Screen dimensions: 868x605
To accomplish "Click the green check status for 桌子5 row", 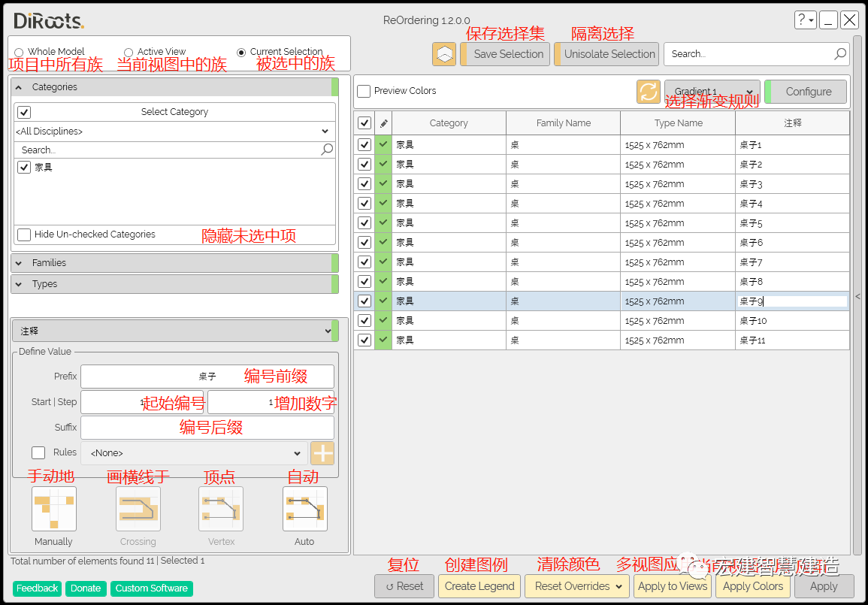I will click(383, 222).
